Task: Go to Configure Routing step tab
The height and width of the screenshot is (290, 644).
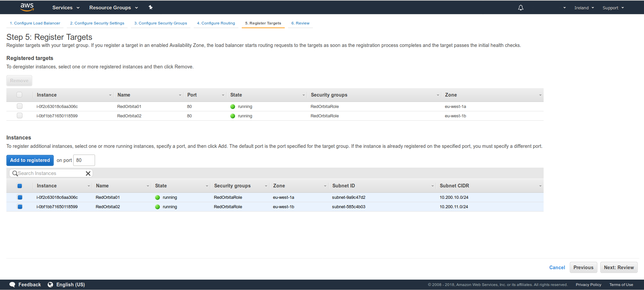Action: tap(216, 23)
